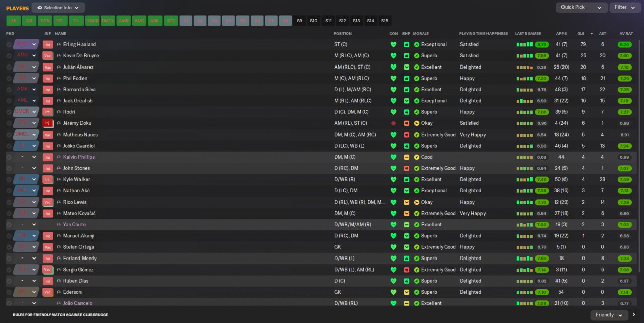Toggle the pick checkmark for Phil Foden

pyautogui.click(x=9, y=78)
